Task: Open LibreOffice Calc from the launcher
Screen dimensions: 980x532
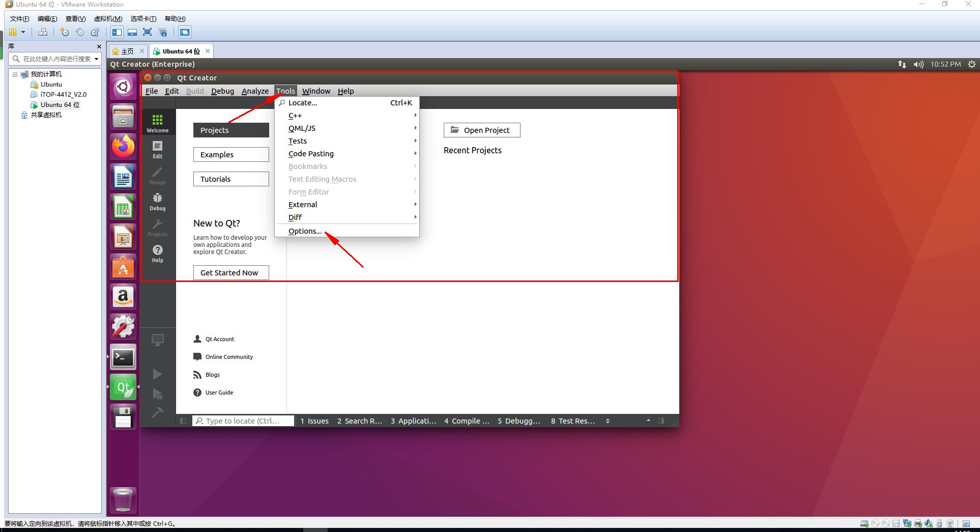Action: 123,207
